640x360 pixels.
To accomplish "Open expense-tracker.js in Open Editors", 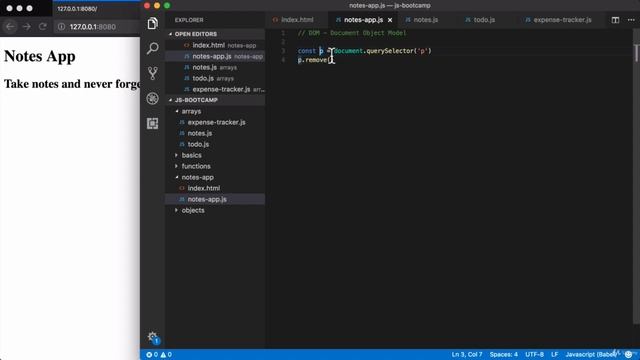I will coord(215,89).
